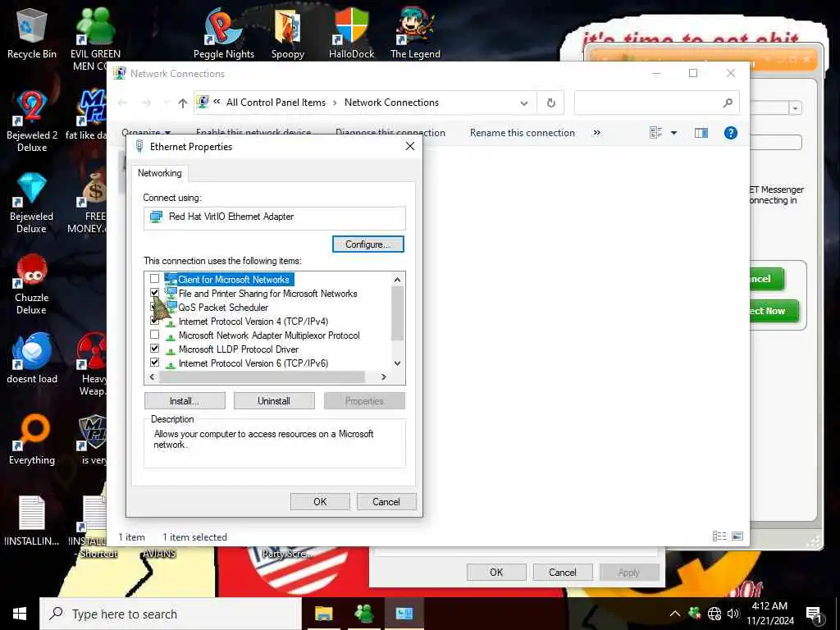Cancel the Ethernet Properties dialog
Screen dimensions: 840x630
click(386, 501)
